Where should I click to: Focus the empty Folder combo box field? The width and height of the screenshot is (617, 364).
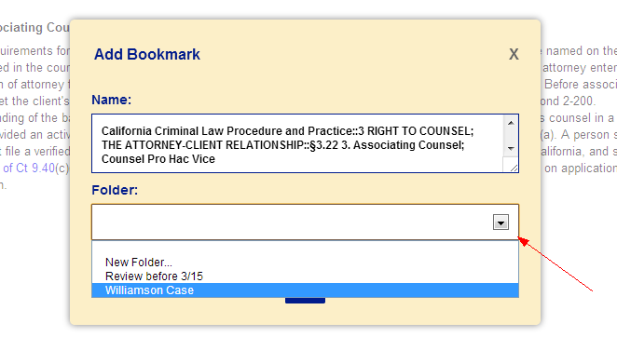[292, 222]
